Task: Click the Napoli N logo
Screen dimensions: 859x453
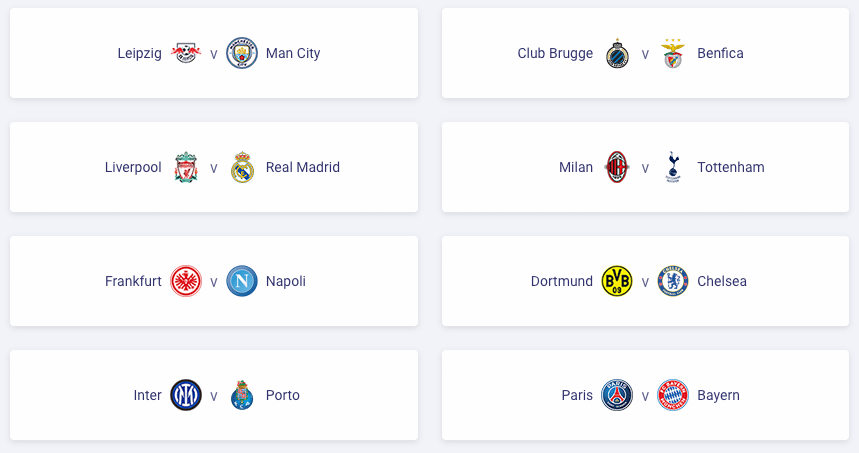Action: (x=242, y=281)
